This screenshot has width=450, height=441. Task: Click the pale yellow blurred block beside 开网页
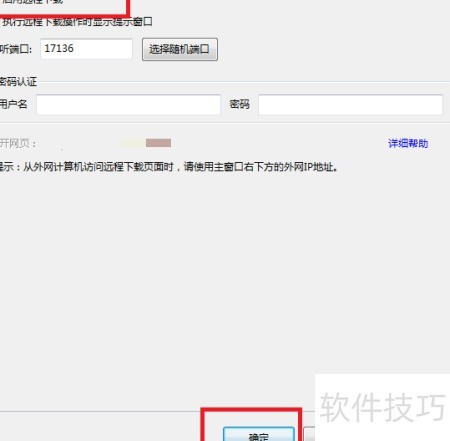click(133, 143)
